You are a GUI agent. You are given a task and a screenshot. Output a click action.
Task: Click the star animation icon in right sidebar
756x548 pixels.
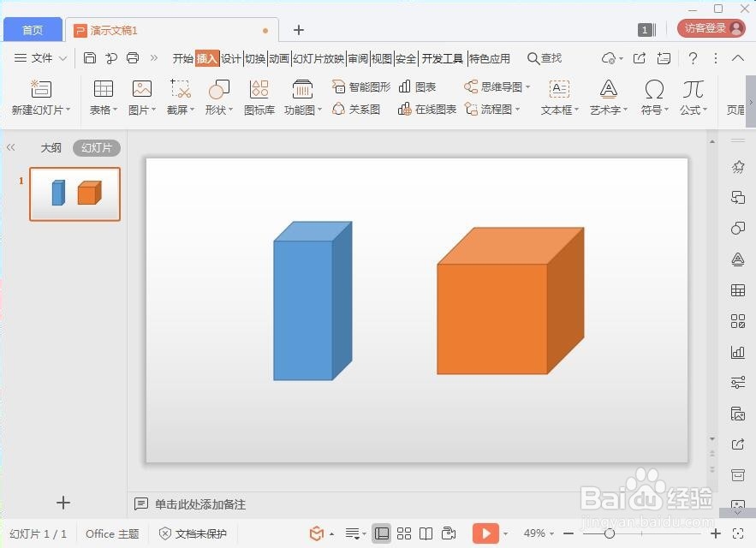pyautogui.click(x=738, y=167)
